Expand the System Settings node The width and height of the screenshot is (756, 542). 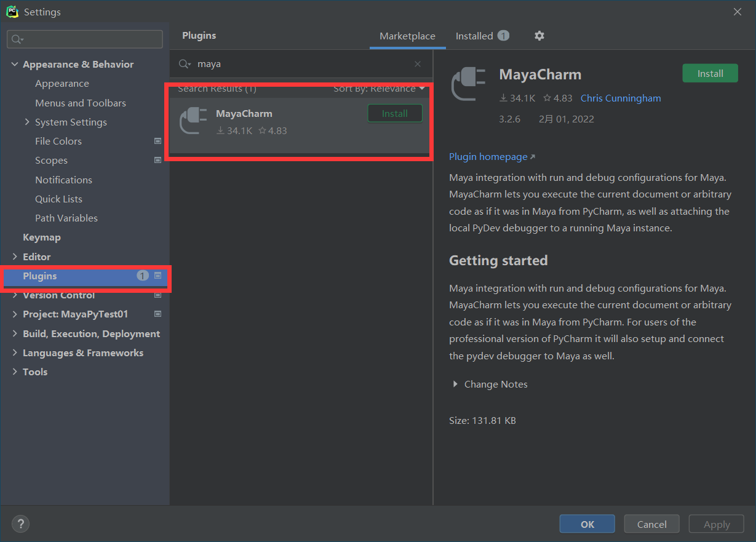point(27,122)
